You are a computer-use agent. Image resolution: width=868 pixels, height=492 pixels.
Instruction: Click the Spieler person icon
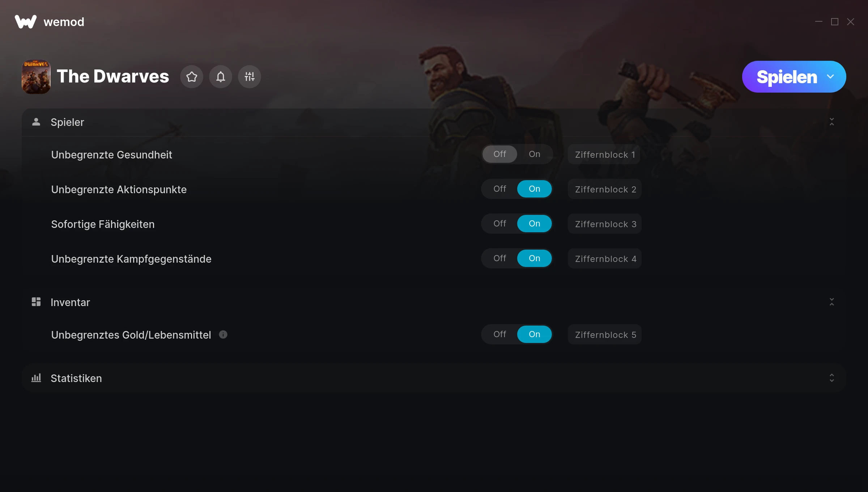tap(36, 122)
